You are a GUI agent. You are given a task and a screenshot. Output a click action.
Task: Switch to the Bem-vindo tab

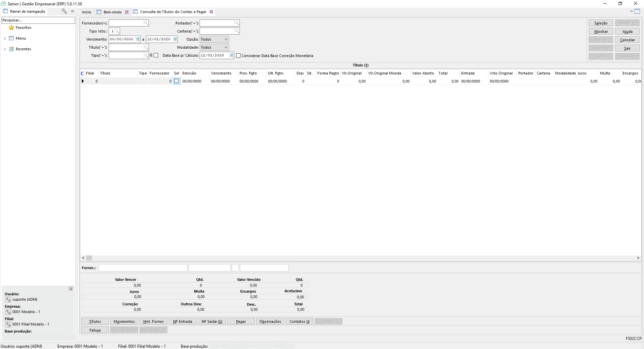[113, 12]
